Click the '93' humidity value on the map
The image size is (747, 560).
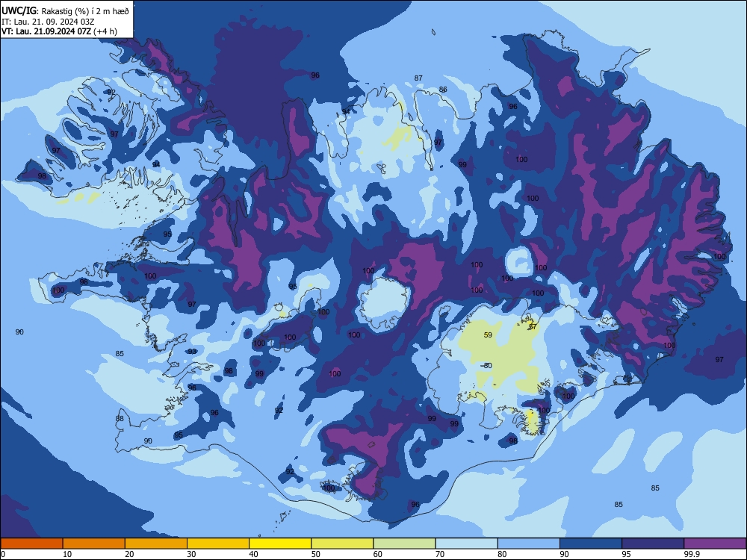(x=192, y=352)
